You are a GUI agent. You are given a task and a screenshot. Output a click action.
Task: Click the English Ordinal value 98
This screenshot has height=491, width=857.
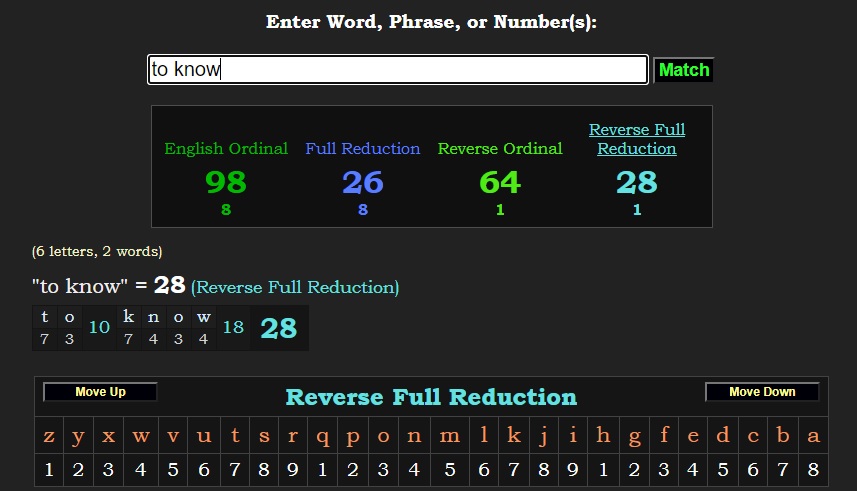pyautogui.click(x=226, y=182)
